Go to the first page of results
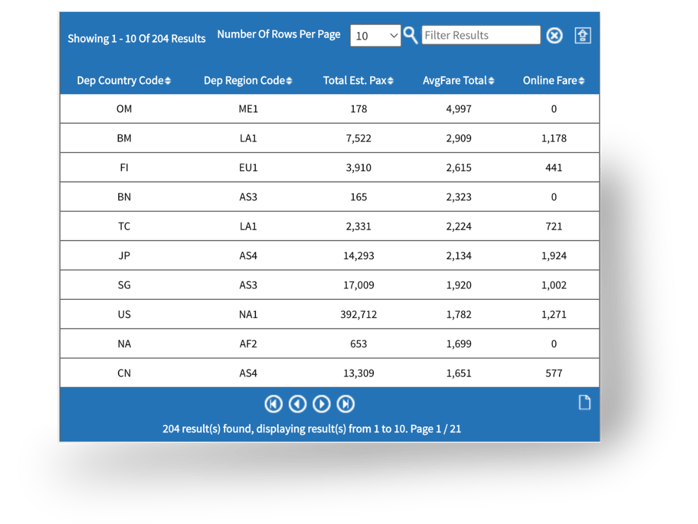 [273, 404]
